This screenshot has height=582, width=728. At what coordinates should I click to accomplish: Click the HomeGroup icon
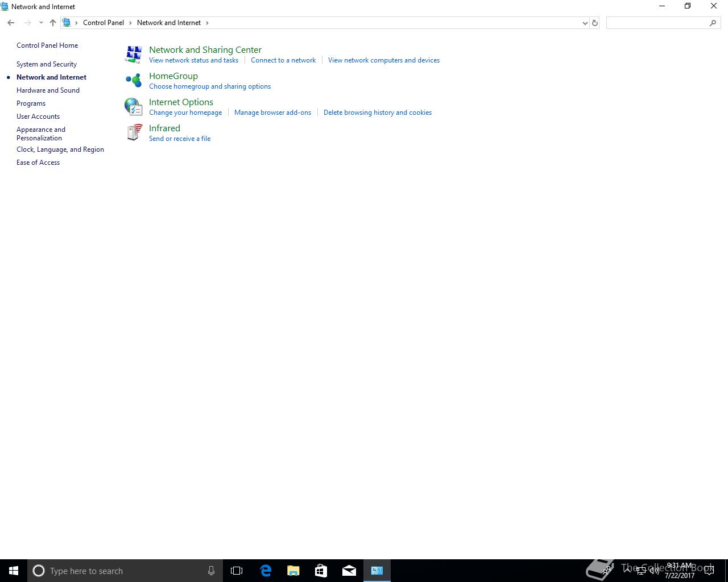(x=134, y=80)
